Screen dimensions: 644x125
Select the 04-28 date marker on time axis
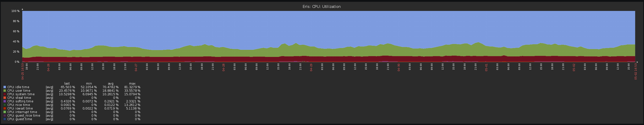pyautogui.click(x=224, y=67)
